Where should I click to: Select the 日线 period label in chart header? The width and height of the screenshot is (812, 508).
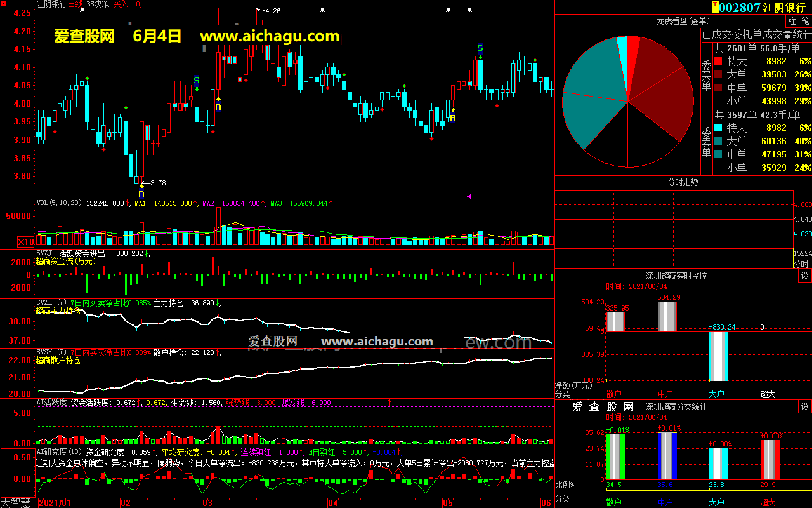[75, 4]
